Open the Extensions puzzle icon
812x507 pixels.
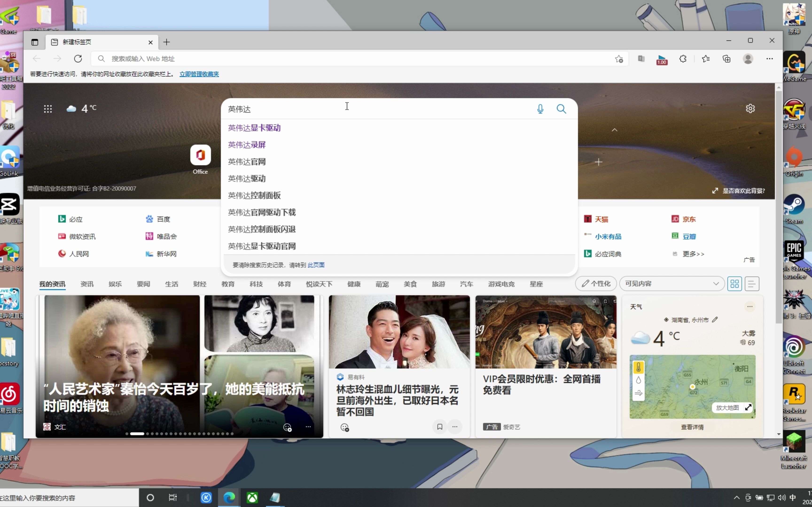(x=683, y=59)
